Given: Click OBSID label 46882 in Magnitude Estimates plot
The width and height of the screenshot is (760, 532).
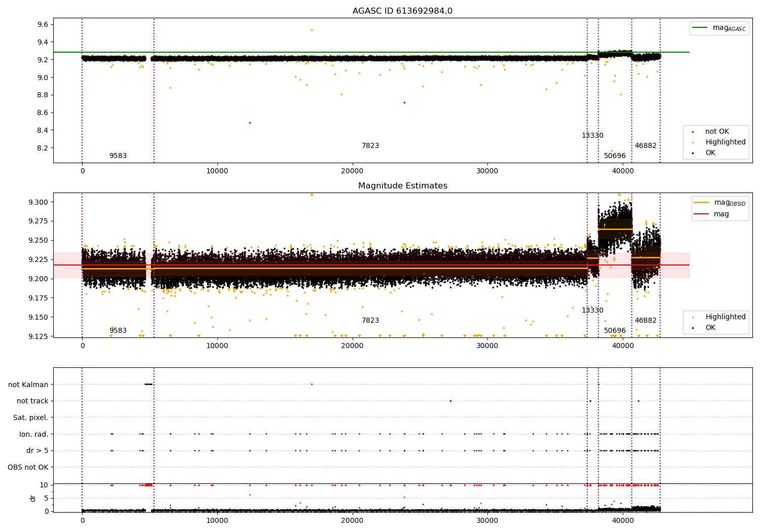Looking at the screenshot, I should point(645,321).
